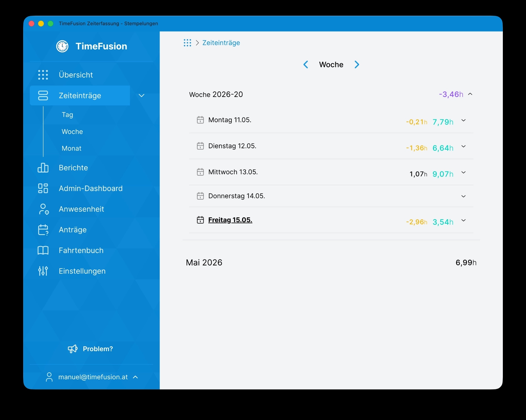Click the Woche 2026-20 heading

click(x=216, y=94)
